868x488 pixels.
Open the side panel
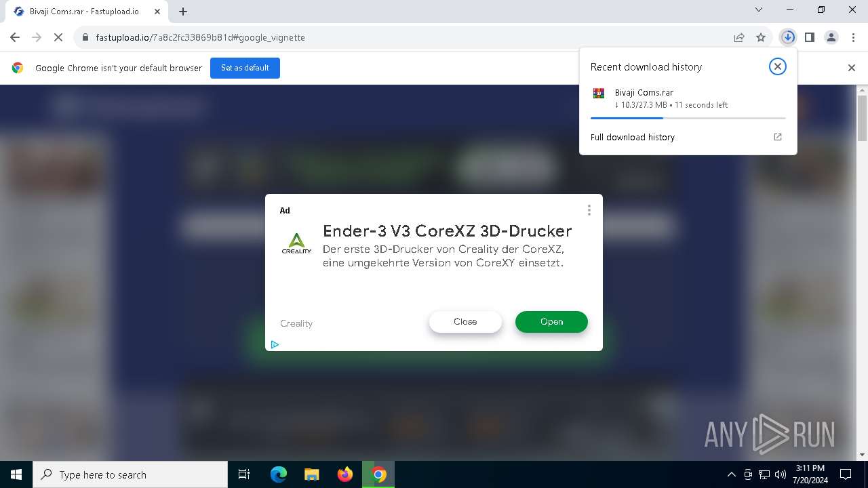(x=810, y=37)
